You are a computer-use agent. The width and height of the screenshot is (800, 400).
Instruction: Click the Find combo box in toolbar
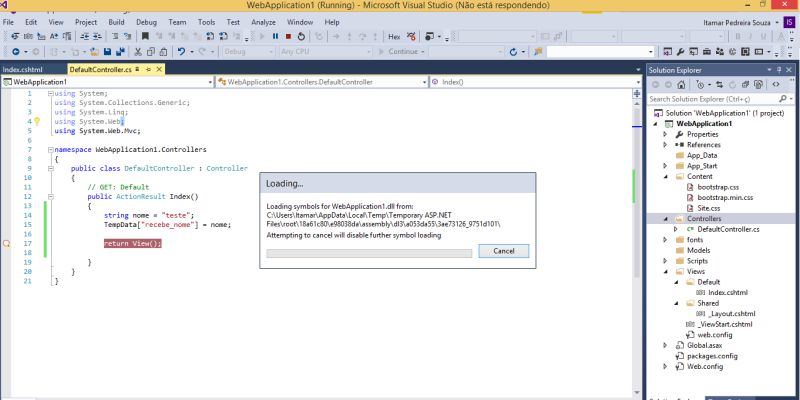click(601, 52)
